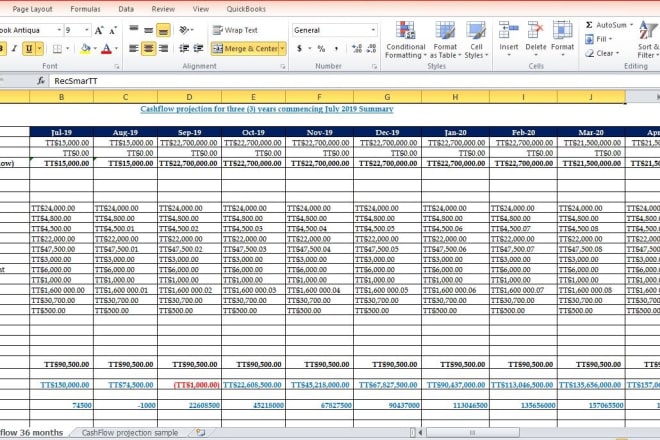The image size is (660, 440).
Task: Click Decrease Decimal icon
Action: click(x=371, y=49)
